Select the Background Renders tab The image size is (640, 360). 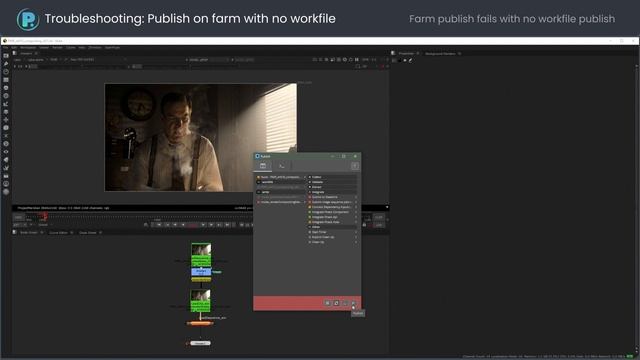click(x=440, y=53)
